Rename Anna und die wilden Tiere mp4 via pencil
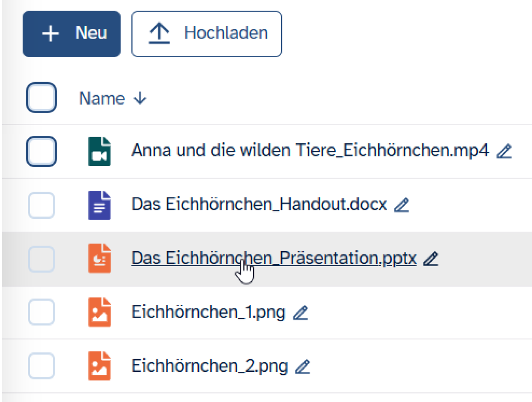 coord(504,152)
